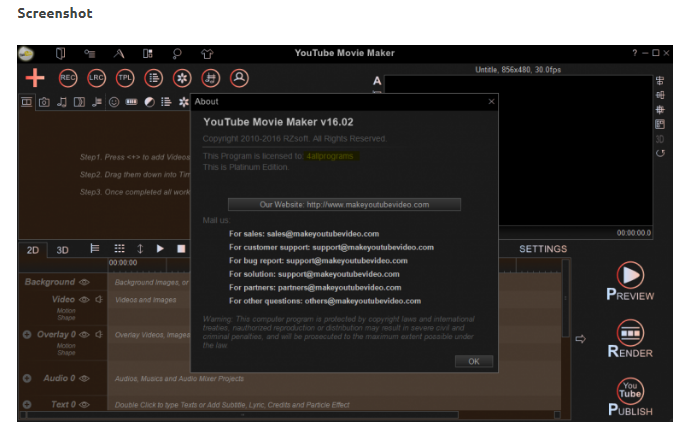Viewport: 683px width, 440px height.
Task: Click the smiley face icon in the media bar
Action: click(114, 102)
